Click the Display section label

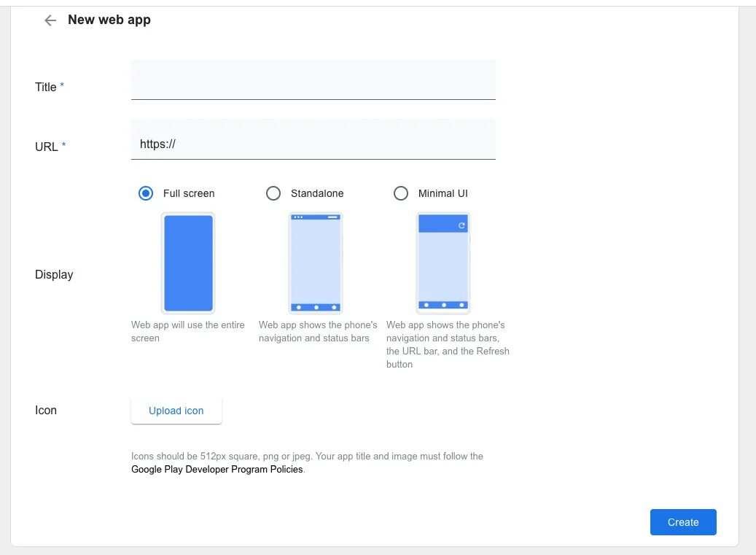point(54,275)
